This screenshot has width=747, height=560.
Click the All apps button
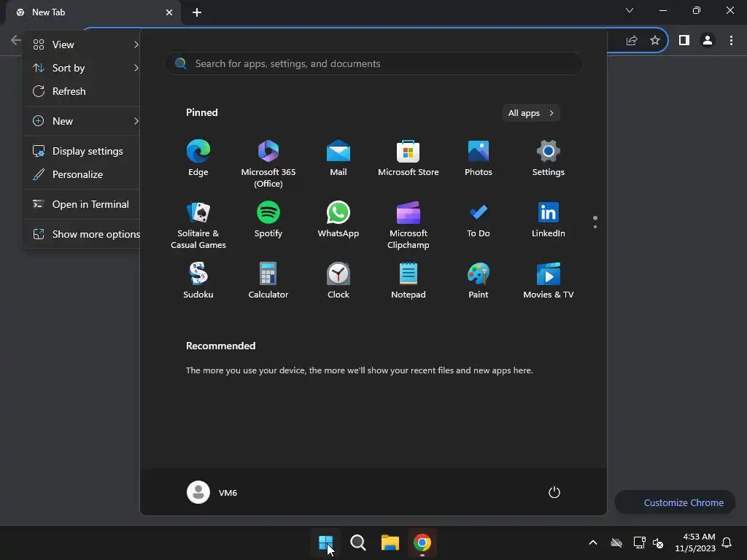point(531,113)
